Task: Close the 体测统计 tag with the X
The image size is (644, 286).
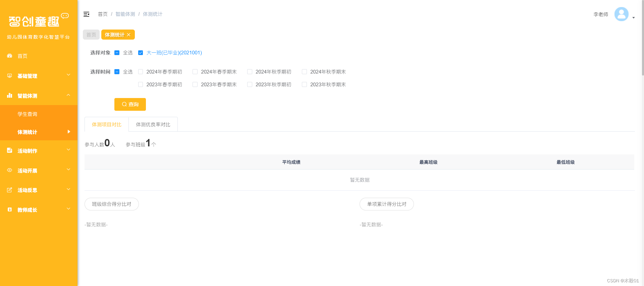Action: click(129, 35)
